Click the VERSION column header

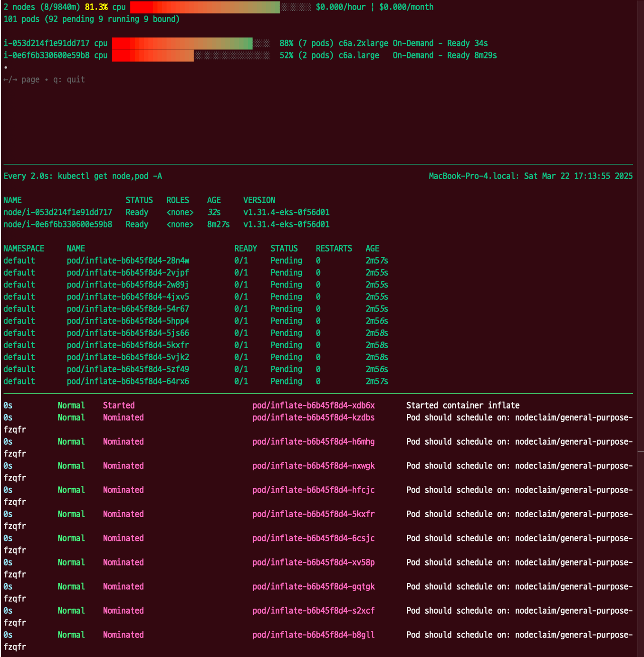coord(259,200)
